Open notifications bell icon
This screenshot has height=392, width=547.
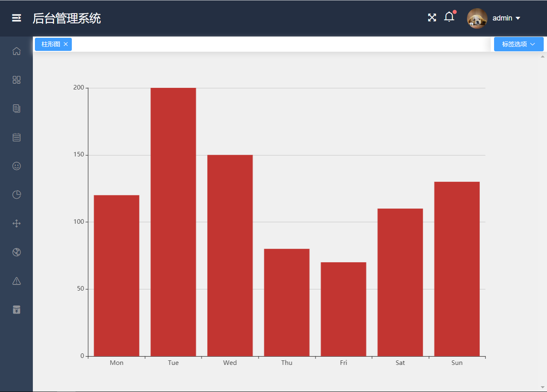(x=449, y=17)
